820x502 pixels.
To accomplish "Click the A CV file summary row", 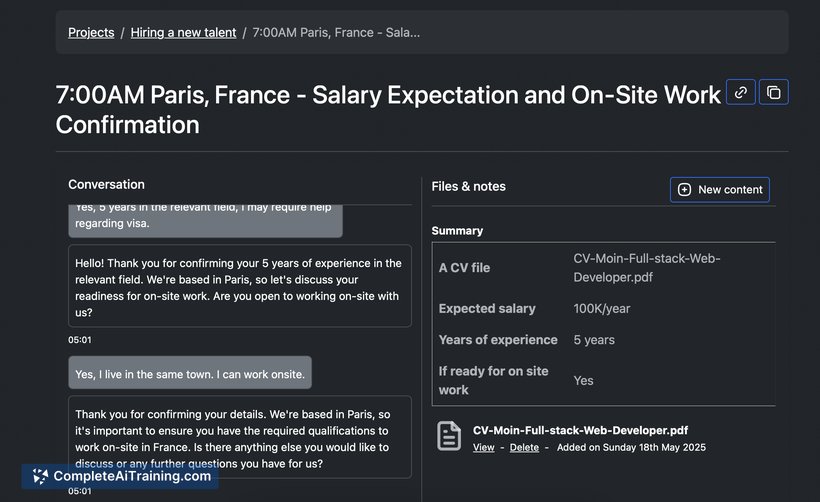I will (605, 268).
